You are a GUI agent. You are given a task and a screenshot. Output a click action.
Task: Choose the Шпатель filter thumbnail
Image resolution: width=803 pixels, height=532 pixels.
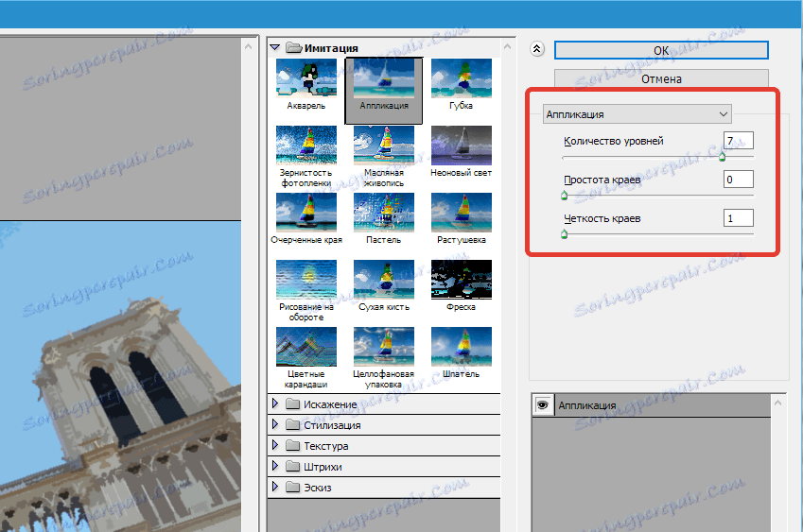click(x=462, y=346)
